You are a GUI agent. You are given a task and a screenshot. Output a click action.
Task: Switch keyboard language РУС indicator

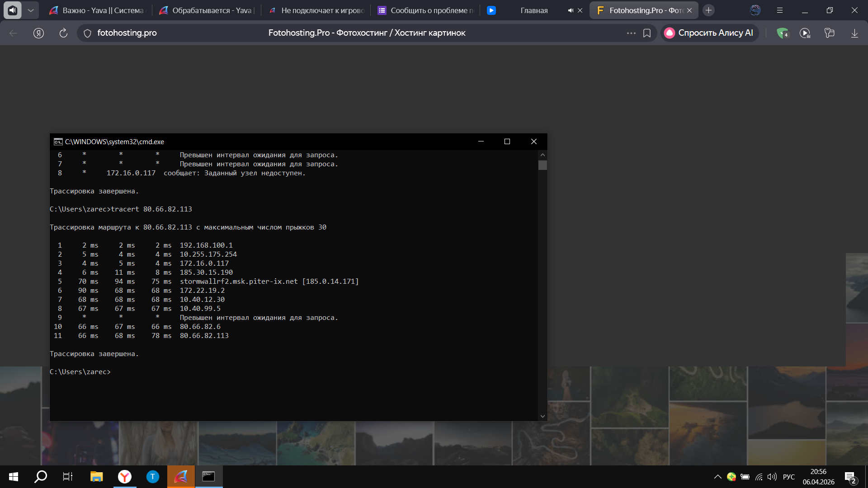(x=788, y=477)
